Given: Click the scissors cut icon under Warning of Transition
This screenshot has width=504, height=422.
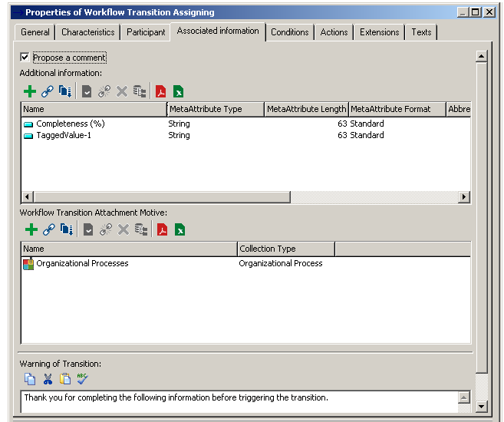Looking at the screenshot, I should tap(48, 378).
